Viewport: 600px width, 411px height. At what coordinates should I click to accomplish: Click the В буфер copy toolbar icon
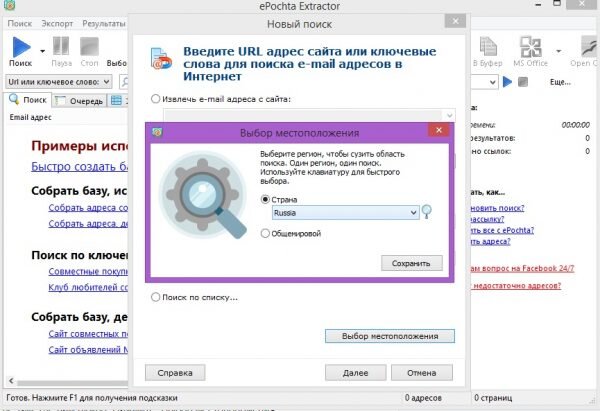click(488, 47)
